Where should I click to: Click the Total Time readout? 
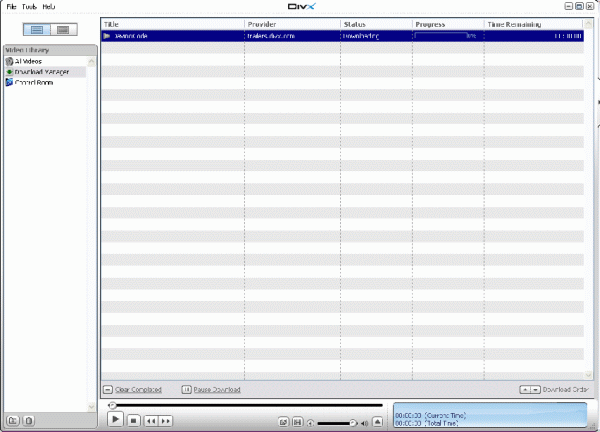click(x=426, y=423)
